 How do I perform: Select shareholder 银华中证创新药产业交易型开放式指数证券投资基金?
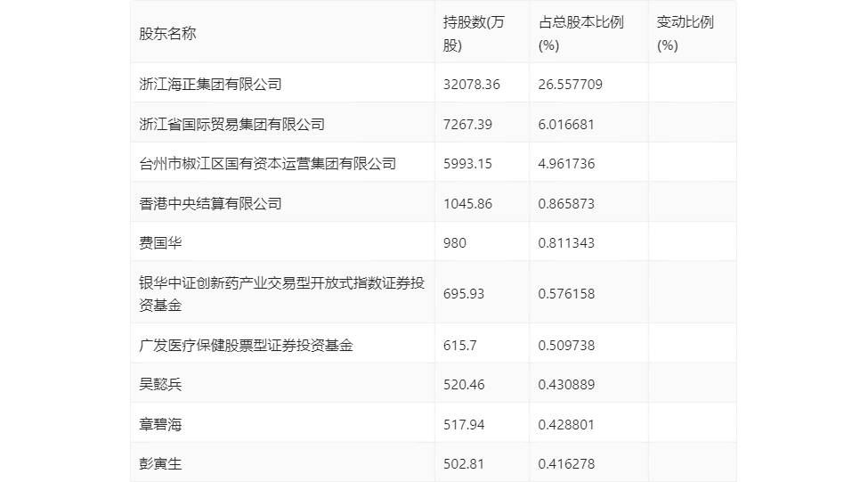[x=282, y=294]
